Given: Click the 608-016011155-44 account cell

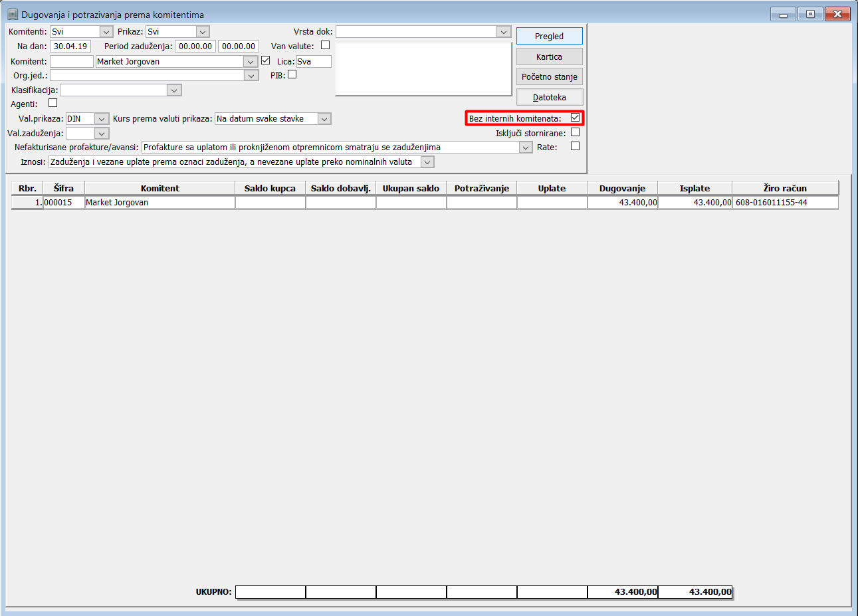Looking at the screenshot, I should [x=785, y=202].
